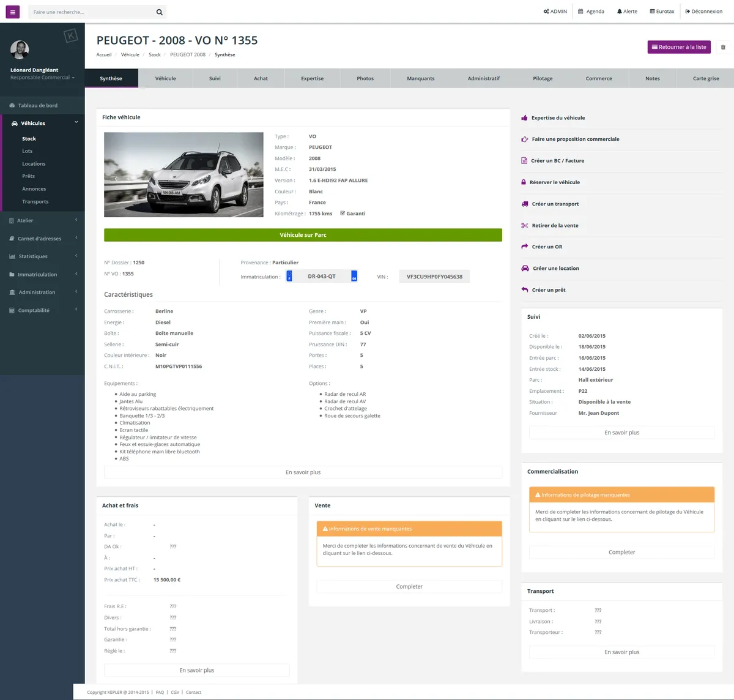Click Retourner à la liste button
Image resolution: width=734 pixels, height=700 pixels.
click(x=679, y=47)
